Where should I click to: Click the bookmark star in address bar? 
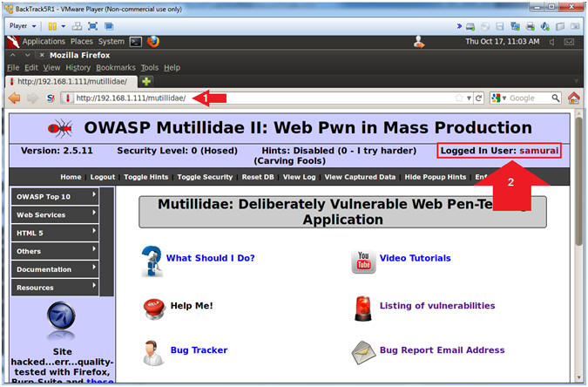(458, 98)
